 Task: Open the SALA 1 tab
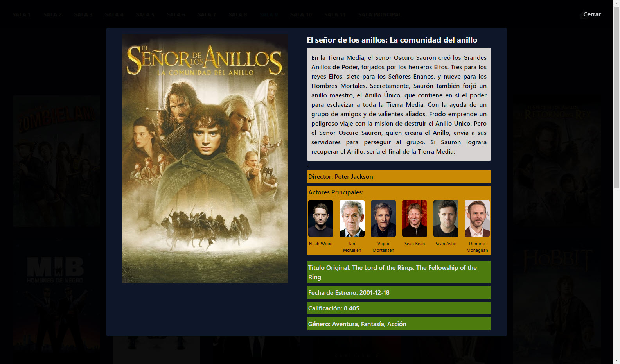coord(22,14)
